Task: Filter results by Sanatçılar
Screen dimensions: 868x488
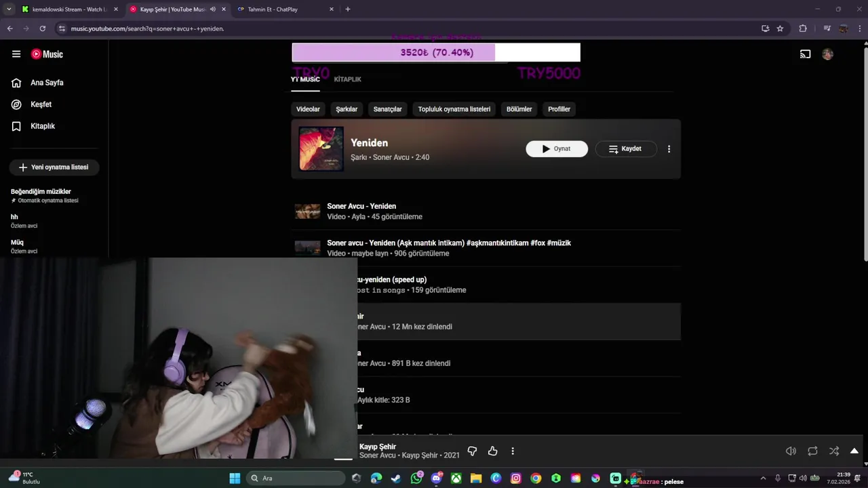Action: [388, 109]
